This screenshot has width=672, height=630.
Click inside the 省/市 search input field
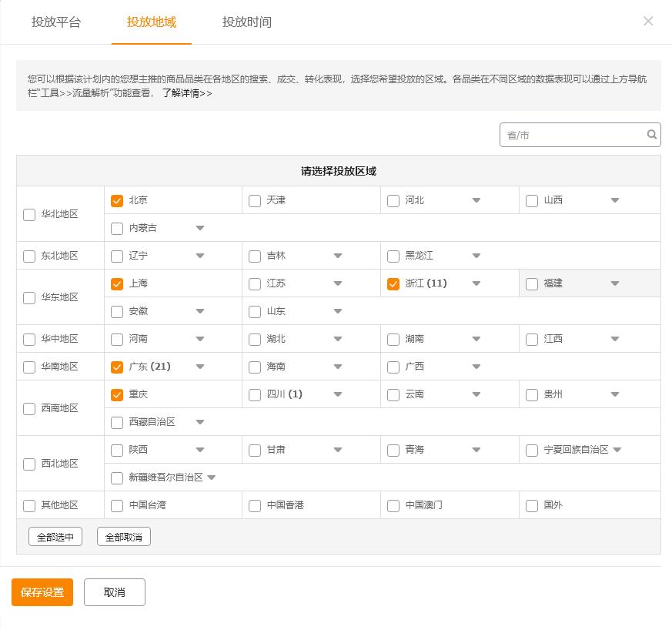click(x=570, y=134)
